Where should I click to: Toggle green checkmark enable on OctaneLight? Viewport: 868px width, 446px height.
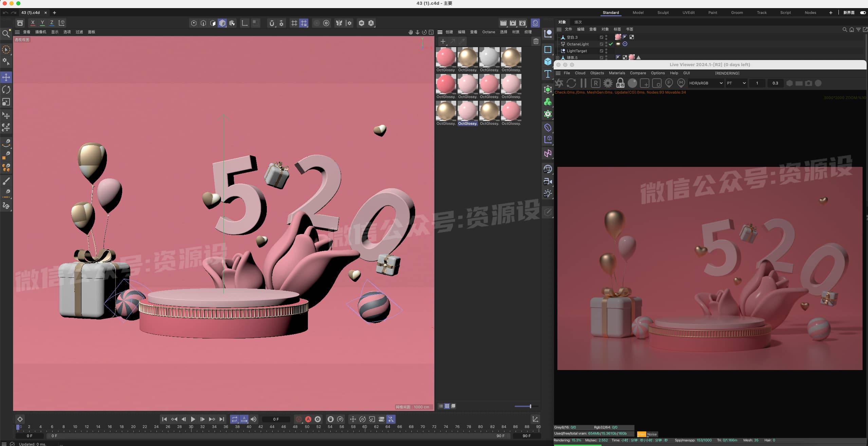[611, 44]
